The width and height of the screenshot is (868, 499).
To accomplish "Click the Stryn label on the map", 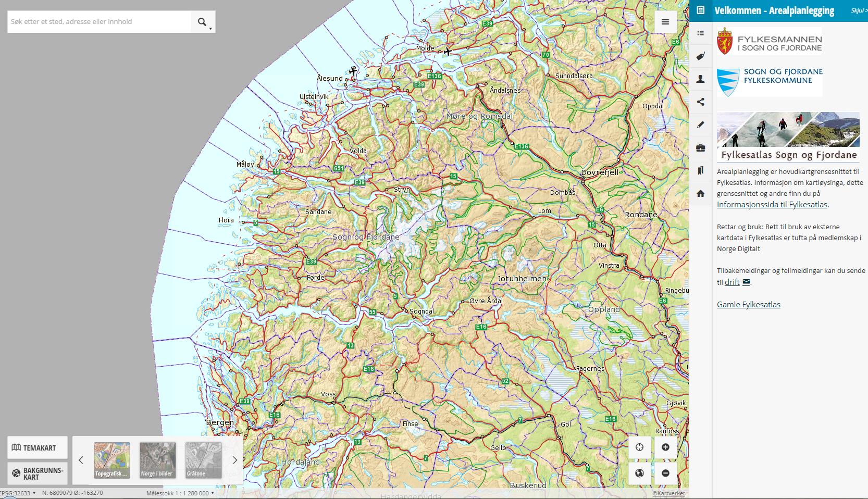I will click(x=402, y=190).
